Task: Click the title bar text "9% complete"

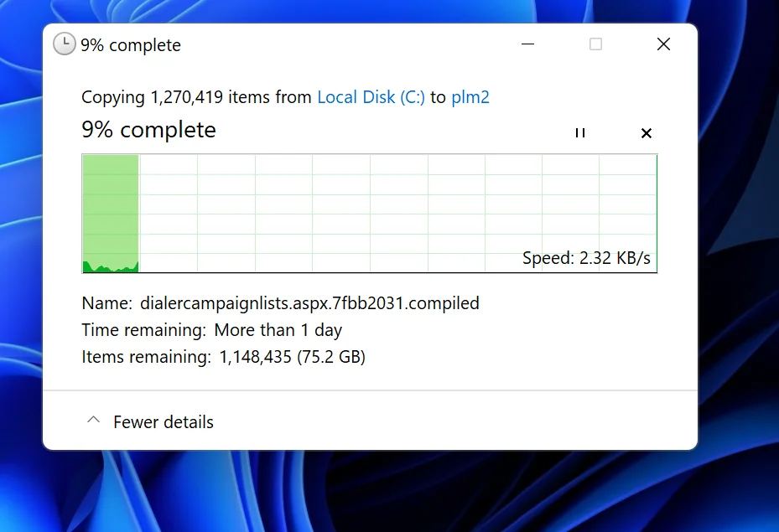Action: (131, 45)
